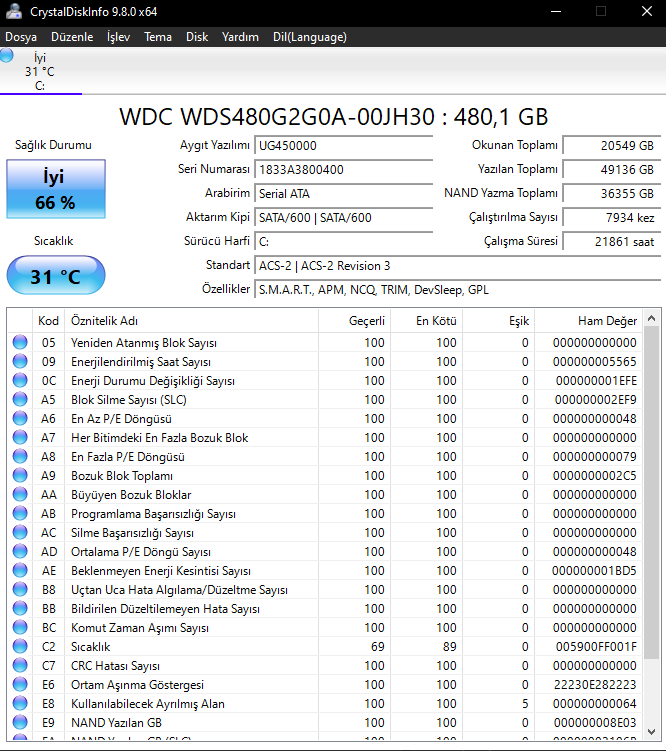Click the status icon for row A8
This screenshot has width=666, height=751.
tap(20, 456)
